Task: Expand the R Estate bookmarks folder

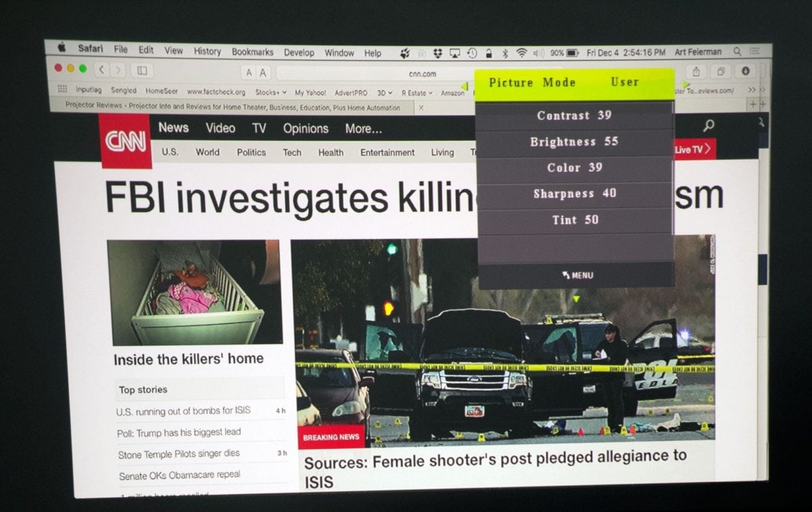Action: (x=417, y=93)
